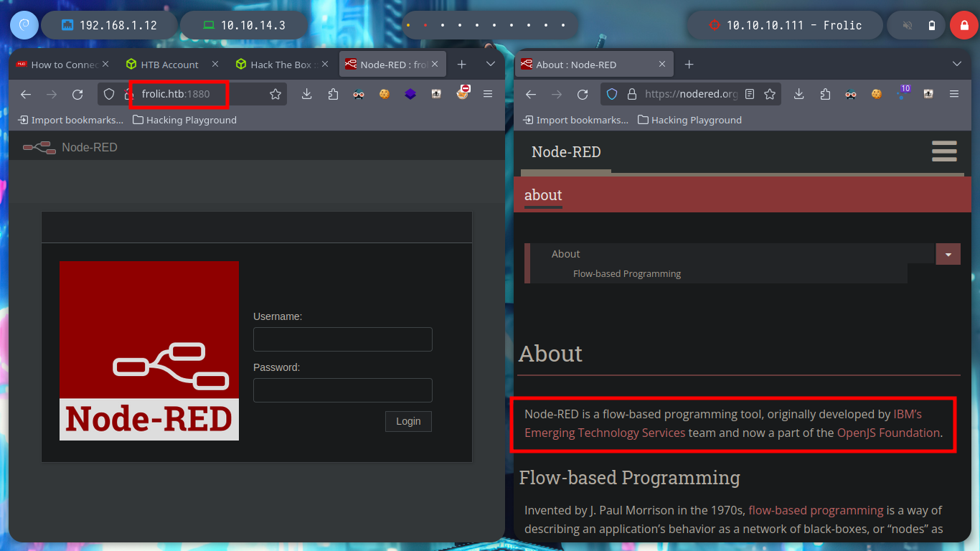Open the 'flow-based programming' link
Screen dimensions: 980x551
816,510
